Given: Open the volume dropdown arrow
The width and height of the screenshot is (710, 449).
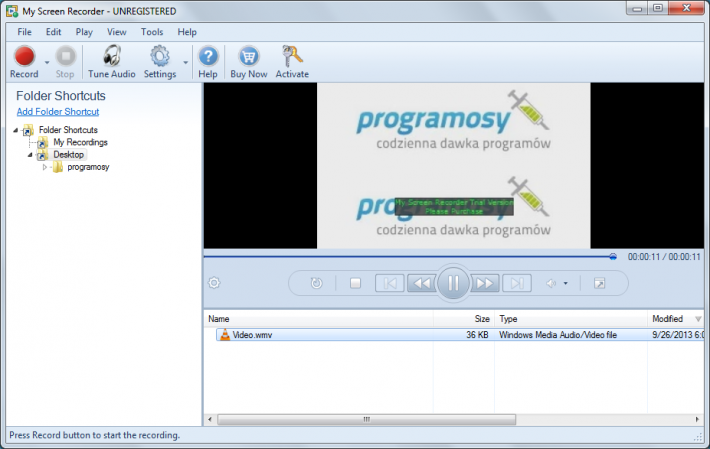Looking at the screenshot, I should (566, 283).
